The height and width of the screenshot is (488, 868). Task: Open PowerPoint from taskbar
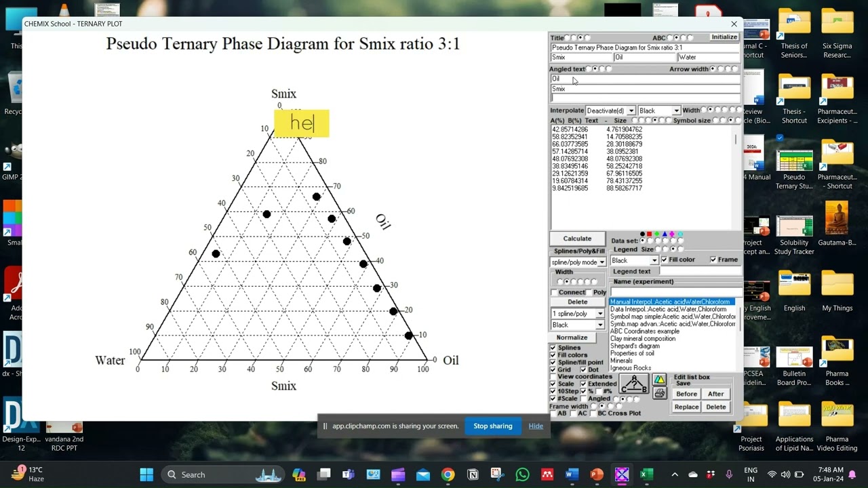click(597, 474)
